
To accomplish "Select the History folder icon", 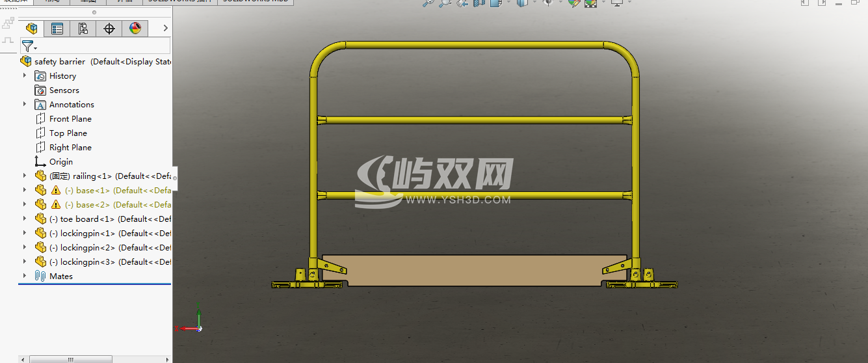I will pyautogui.click(x=40, y=76).
